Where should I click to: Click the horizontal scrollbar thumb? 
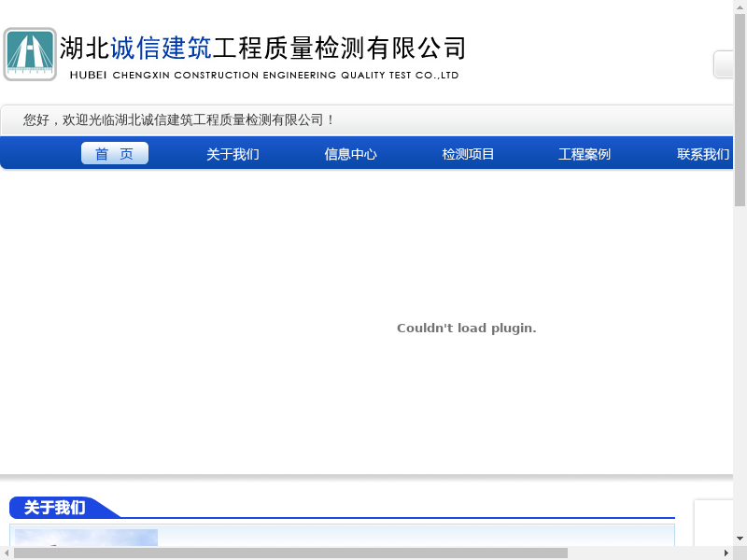[290, 553]
